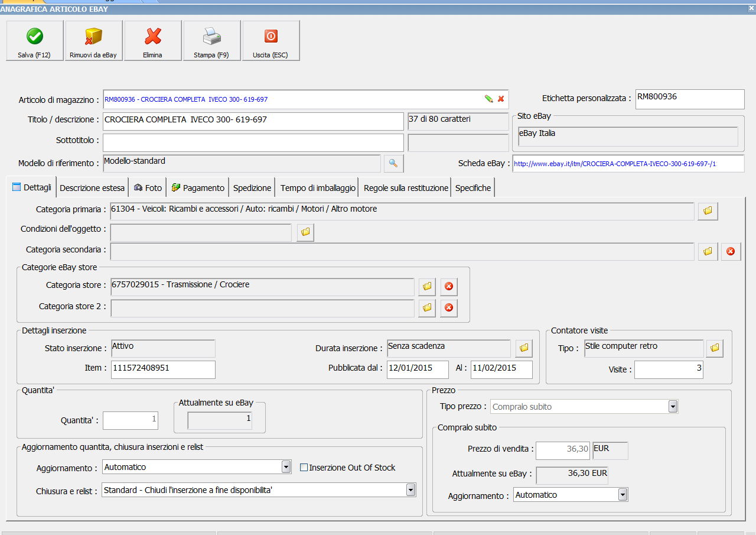Open the Spedizione tab

[252, 188]
